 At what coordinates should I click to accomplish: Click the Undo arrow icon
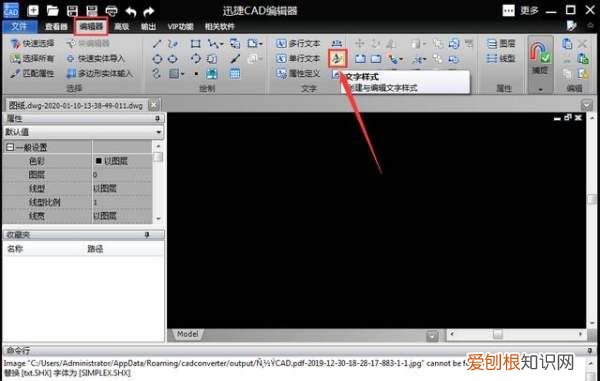[131, 11]
